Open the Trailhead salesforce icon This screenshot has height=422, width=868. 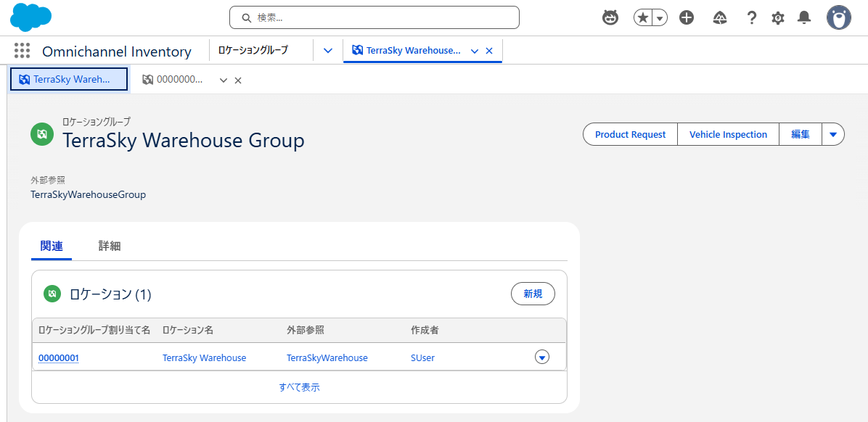click(x=720, y=17)
